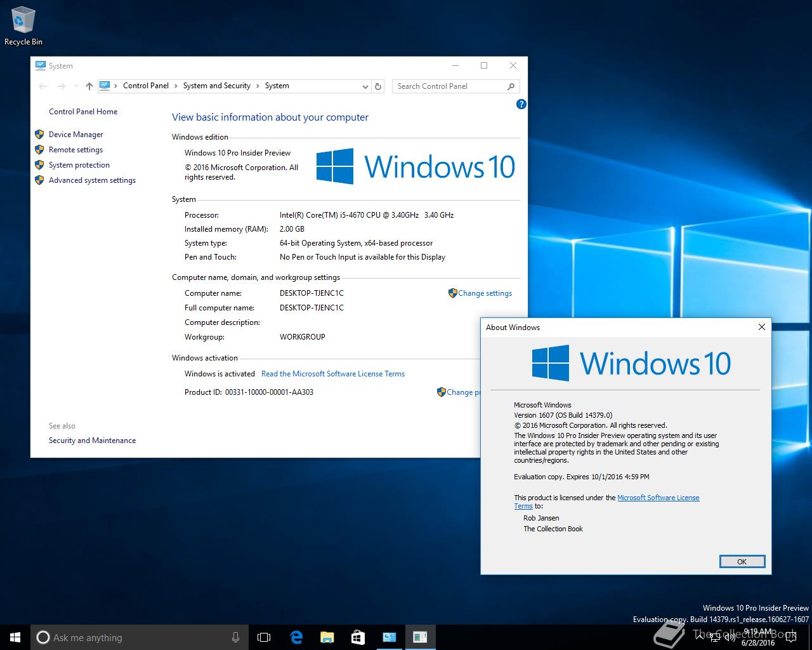Click the computer icon in address bar
Image resolution: width=812 pixels, height=650 pixels.
click(105, 86)
